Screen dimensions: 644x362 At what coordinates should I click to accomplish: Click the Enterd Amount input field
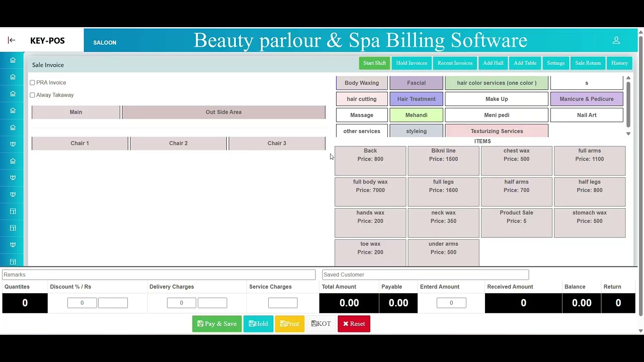pos(451,303)
